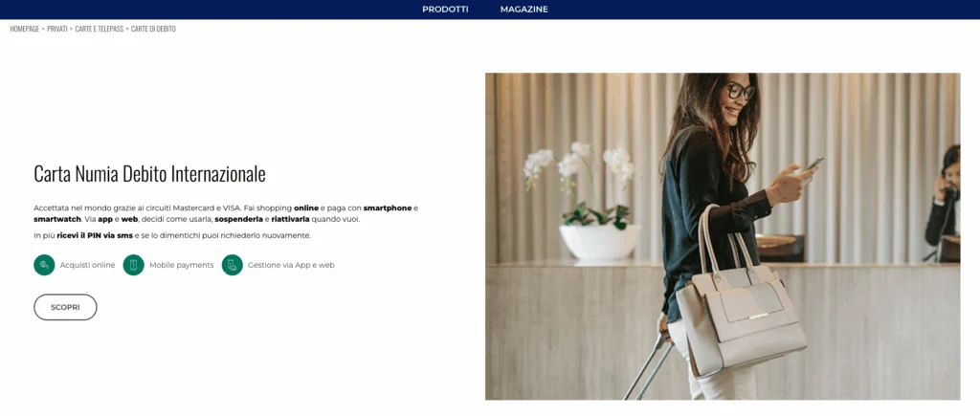Open the PRODOTTI menu
Image resolution: width=980 pixels, height=416 pixels.
(445, 10)
